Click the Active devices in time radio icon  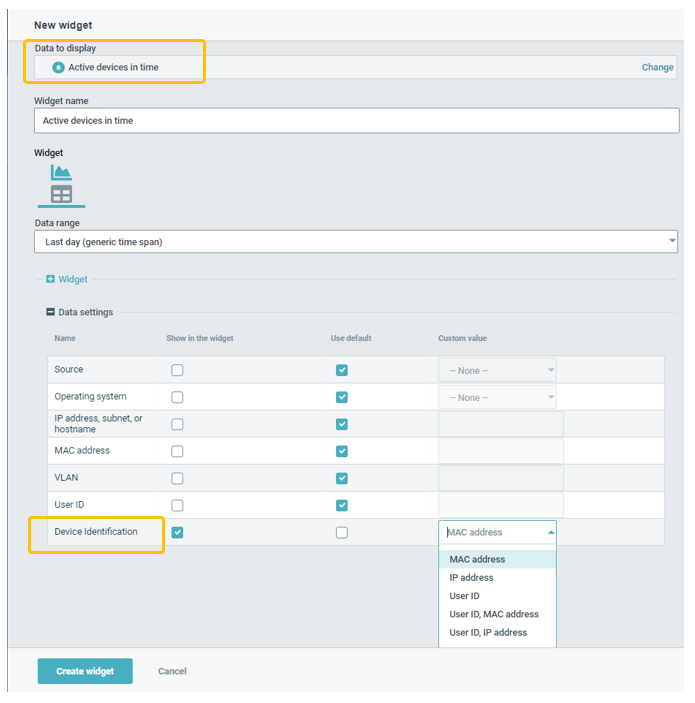tap(58, 67)
